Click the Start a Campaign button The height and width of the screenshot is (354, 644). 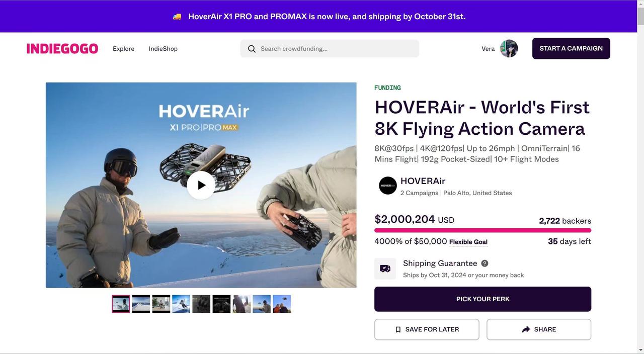[x=571, y=48]
